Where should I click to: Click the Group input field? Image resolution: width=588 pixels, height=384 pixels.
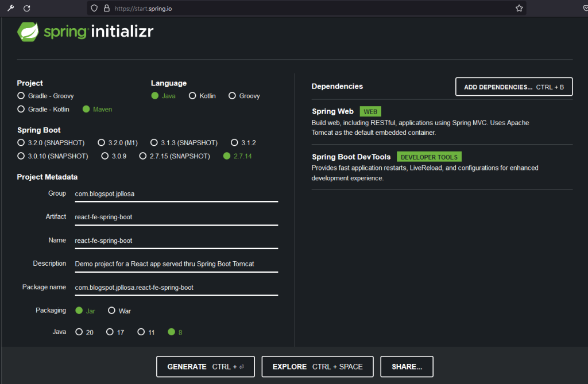pyautogui.click(x=176, y=194)
